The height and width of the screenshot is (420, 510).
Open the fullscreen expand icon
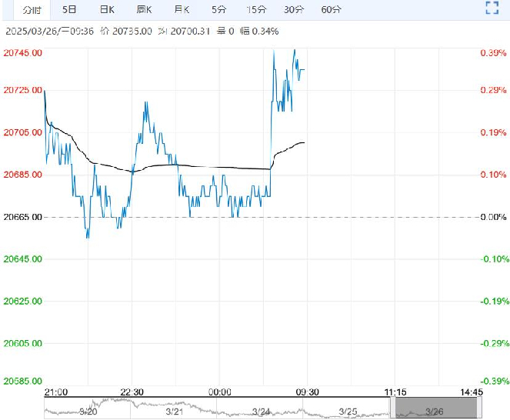click(x=492, y=8)
